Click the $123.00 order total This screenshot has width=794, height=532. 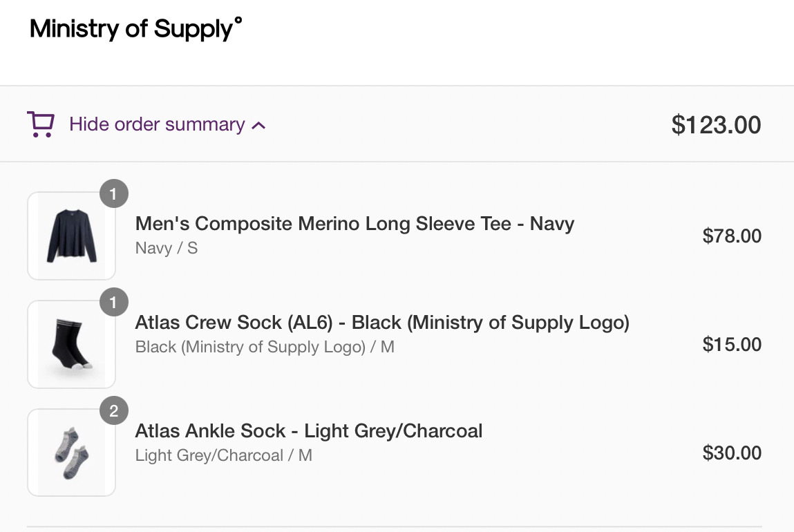tap(716, 125)
